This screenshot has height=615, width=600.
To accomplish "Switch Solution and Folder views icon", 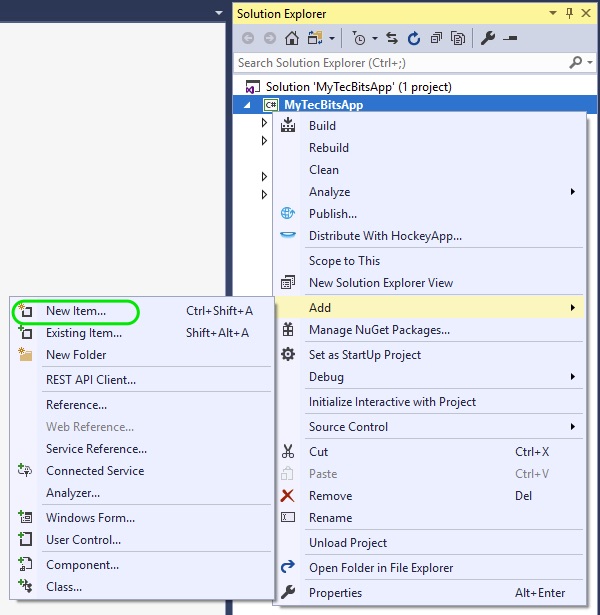I will (315, 38).
